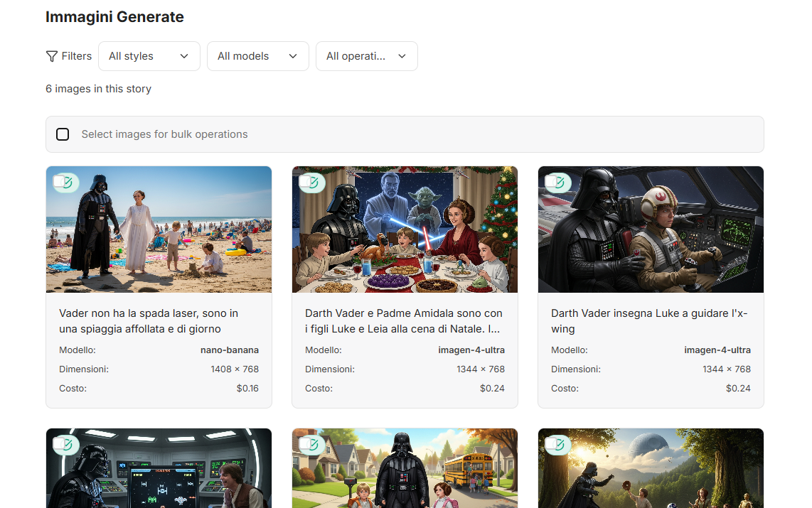Click the 'Darth Vader e Padme Amidala' caption
This screenshot has height=508, width=812.
tap(404, 321)
